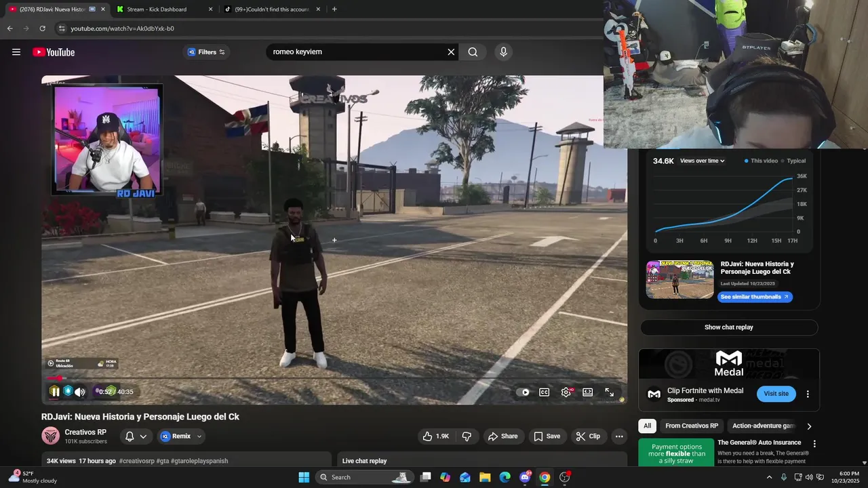
Task: Open The General Auto Insurance ad options
Action: click(x=814, y=444)
